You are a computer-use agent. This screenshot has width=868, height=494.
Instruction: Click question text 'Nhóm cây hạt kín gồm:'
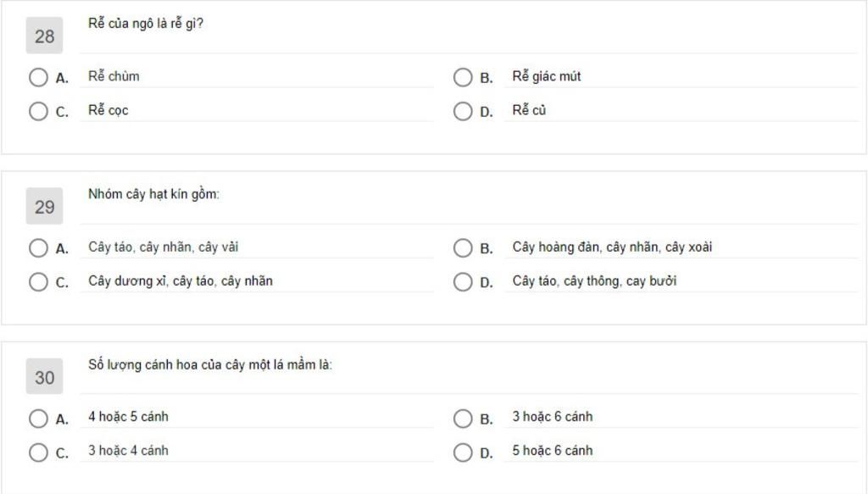tap(153, 194)
